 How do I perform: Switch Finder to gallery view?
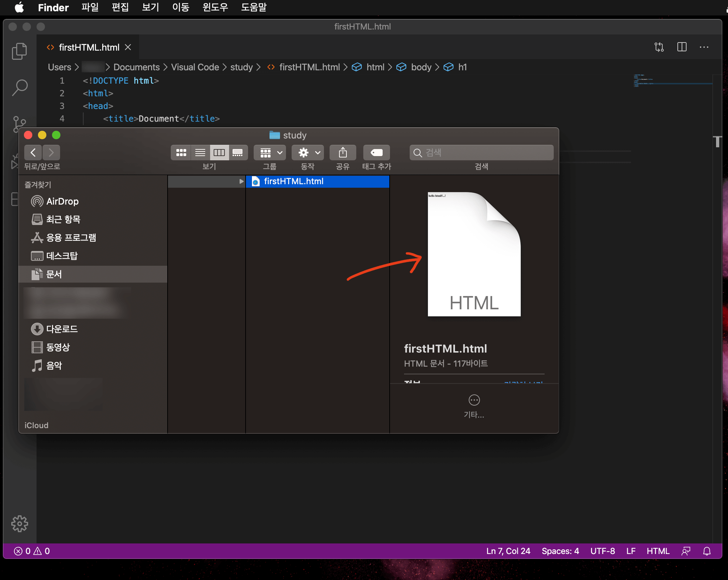[238, 153]
